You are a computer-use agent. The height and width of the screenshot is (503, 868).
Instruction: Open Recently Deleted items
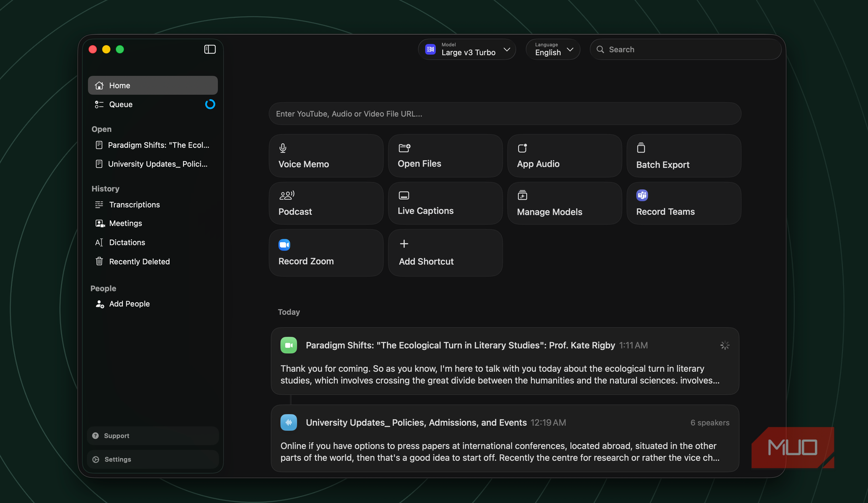[153, 261]
